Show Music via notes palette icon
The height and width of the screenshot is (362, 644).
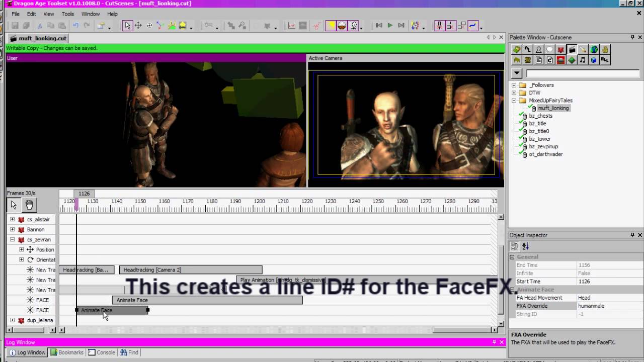(x=583, y=60)
